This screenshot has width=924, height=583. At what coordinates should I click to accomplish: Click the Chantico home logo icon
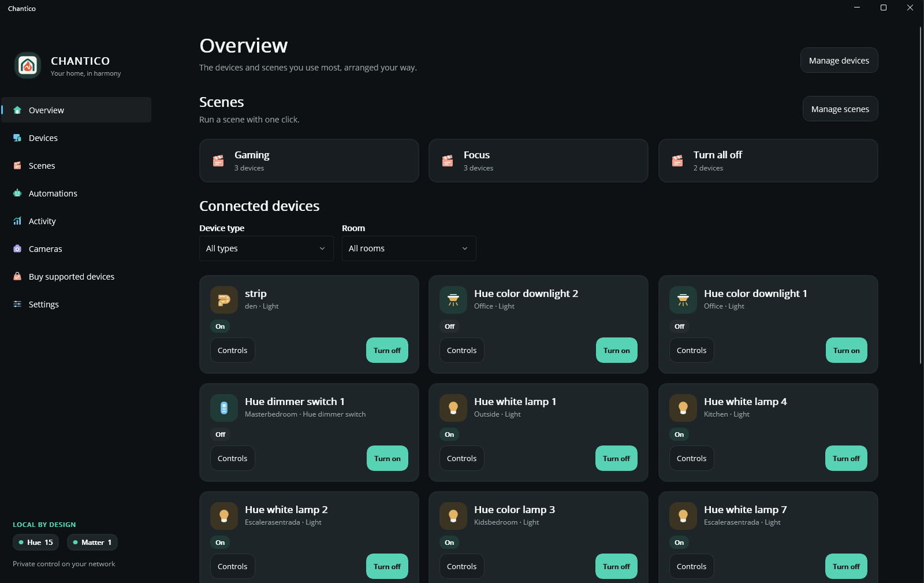point(28,65)
